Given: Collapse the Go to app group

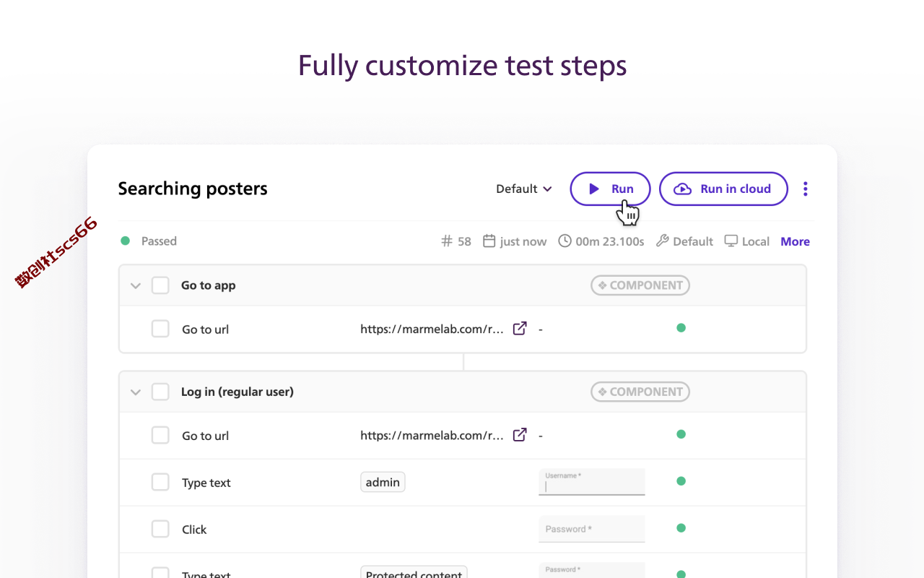Looking at the screenshot, I should pyautogui.click(x=135, y=285).
